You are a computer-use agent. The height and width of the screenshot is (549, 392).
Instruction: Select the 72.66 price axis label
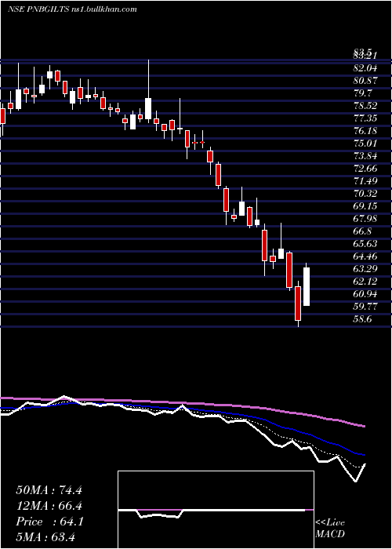[x=365, y=169]
